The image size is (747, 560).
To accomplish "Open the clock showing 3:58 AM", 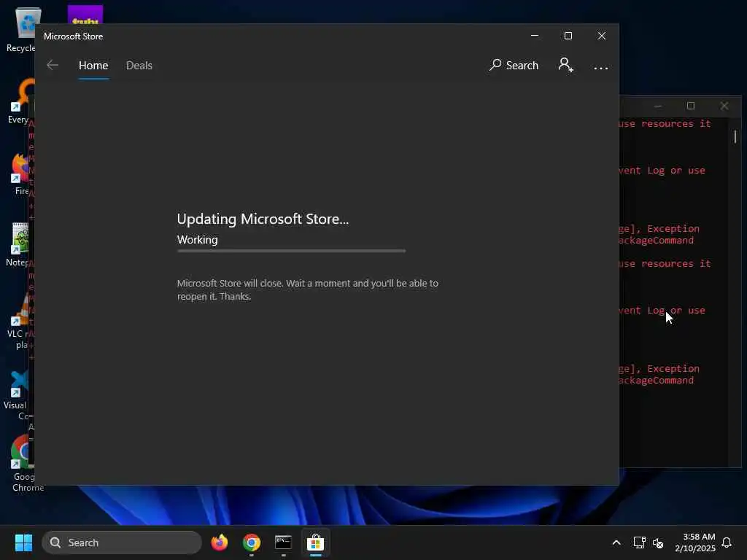I will tap(695, 542).
